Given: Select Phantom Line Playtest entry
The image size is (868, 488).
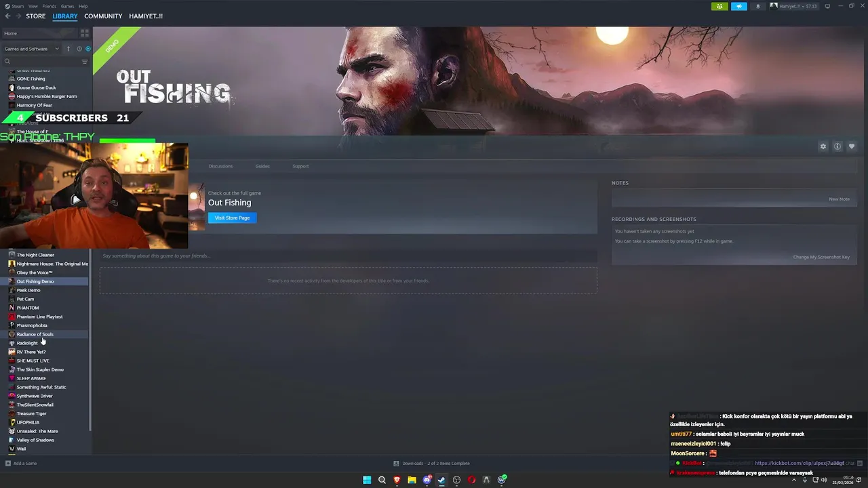Looking at the screenshot, I should click(x=39, y=317).
